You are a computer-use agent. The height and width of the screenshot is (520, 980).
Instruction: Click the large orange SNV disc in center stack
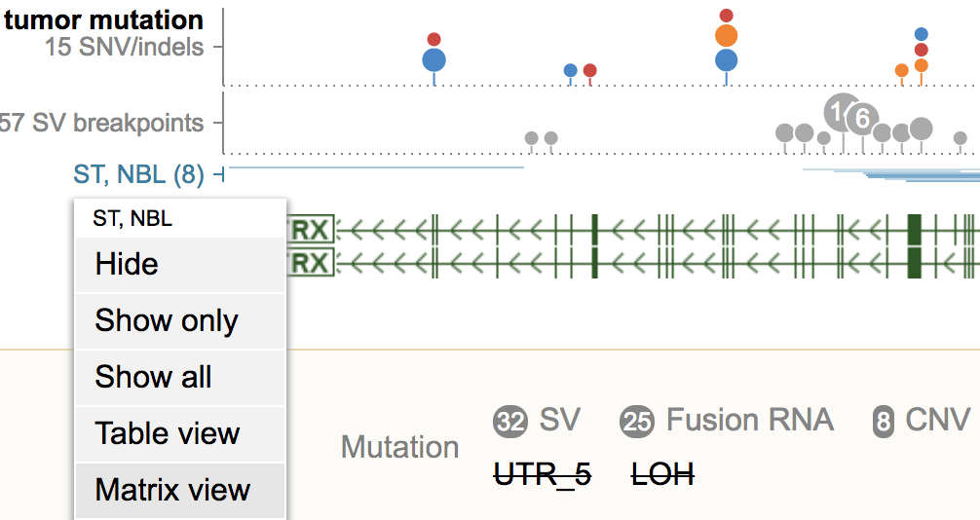point(727,36)
